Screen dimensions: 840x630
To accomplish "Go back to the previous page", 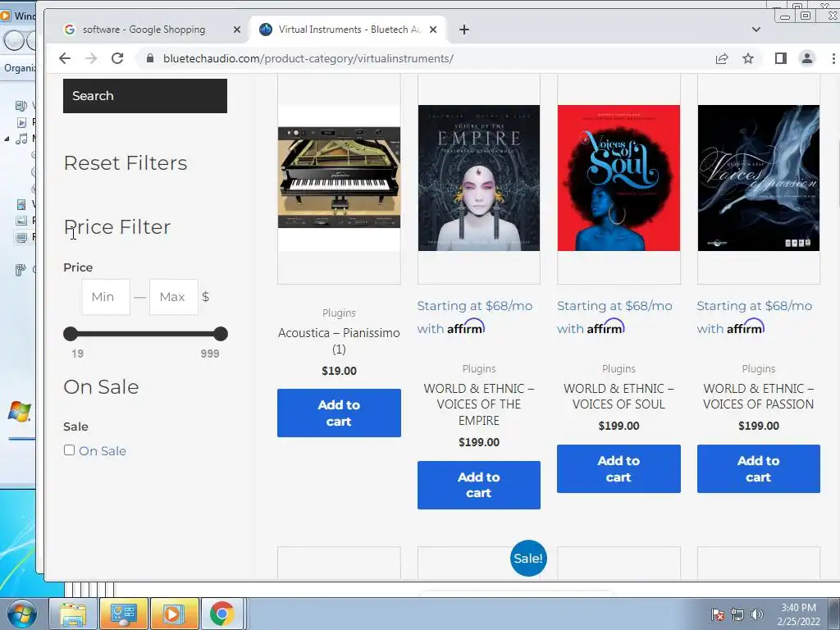I will point(65,58).
